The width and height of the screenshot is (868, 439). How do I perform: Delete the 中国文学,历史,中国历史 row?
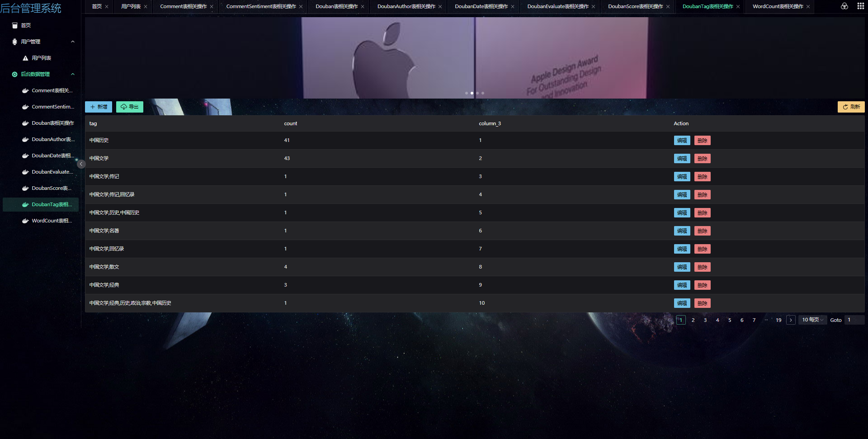[702, 213]
